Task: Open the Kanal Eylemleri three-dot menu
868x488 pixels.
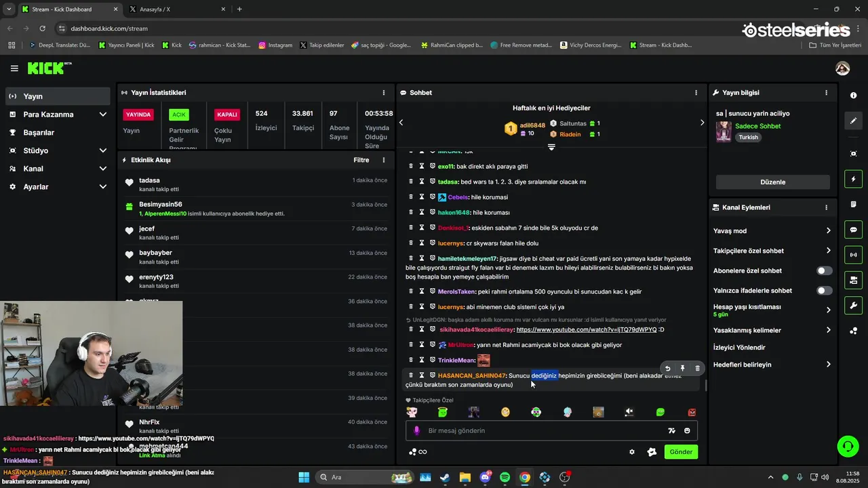Action: coord(826,207)
